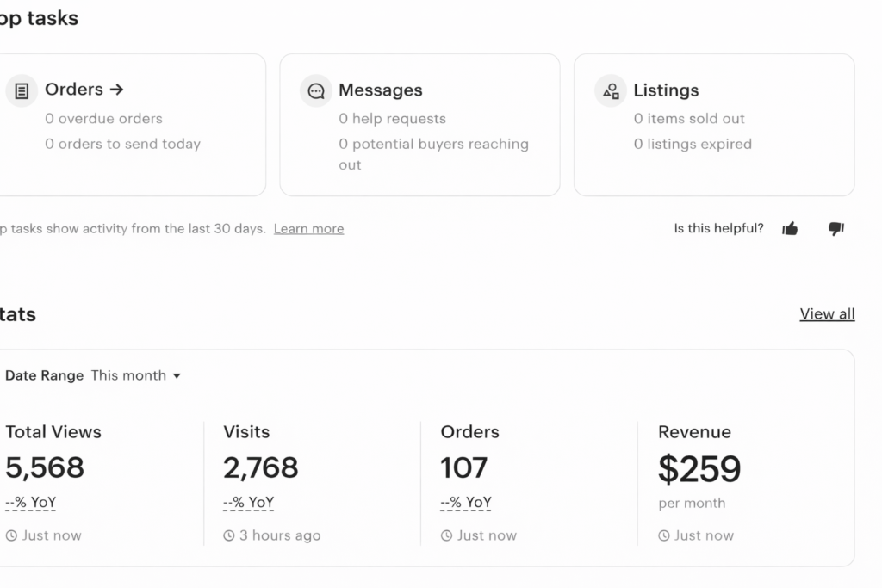Click the thumbs up feedback icon
882x588 pixels.
(790, 228)
